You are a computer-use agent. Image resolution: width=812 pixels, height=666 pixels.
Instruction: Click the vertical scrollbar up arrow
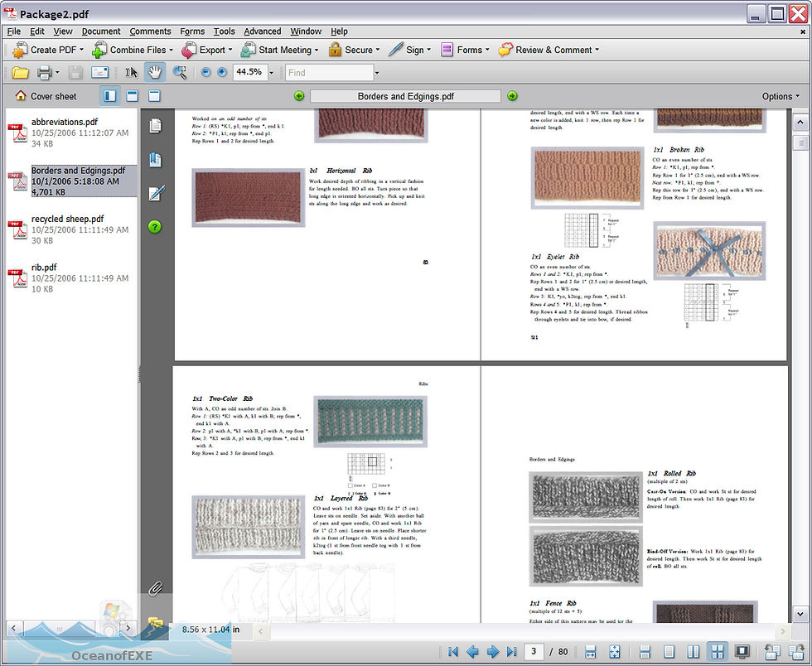(800, 123)
